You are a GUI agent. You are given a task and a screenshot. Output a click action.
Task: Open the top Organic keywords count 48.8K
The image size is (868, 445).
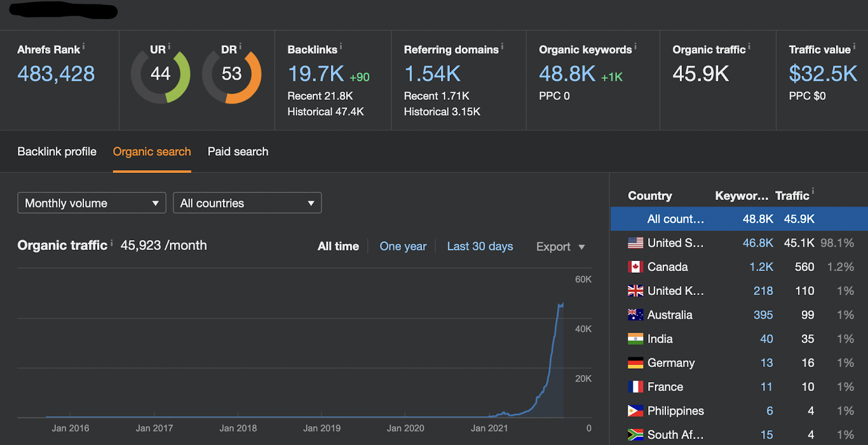(x=567, y=74)
